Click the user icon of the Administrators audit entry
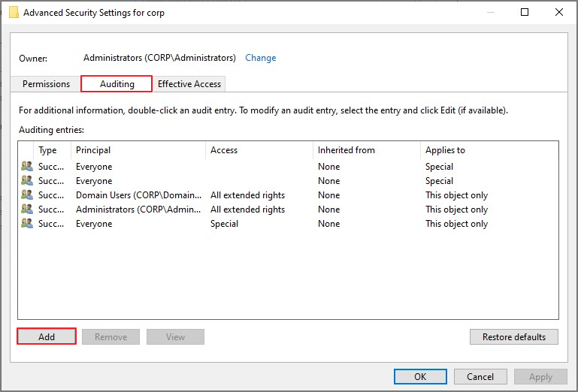This screenshot has width=578, height=392. click(27, 209)
